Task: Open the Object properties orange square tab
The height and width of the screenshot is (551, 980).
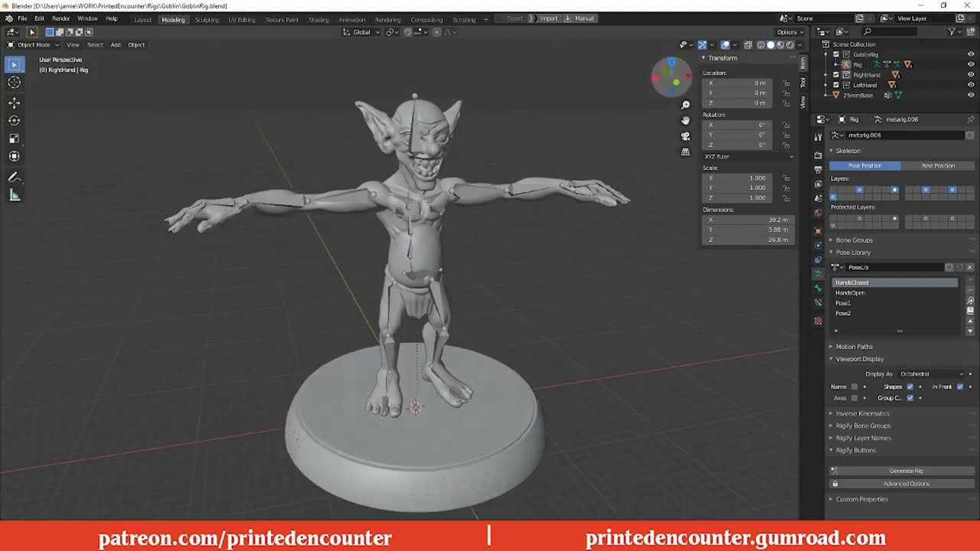Action: coord(818,230)
